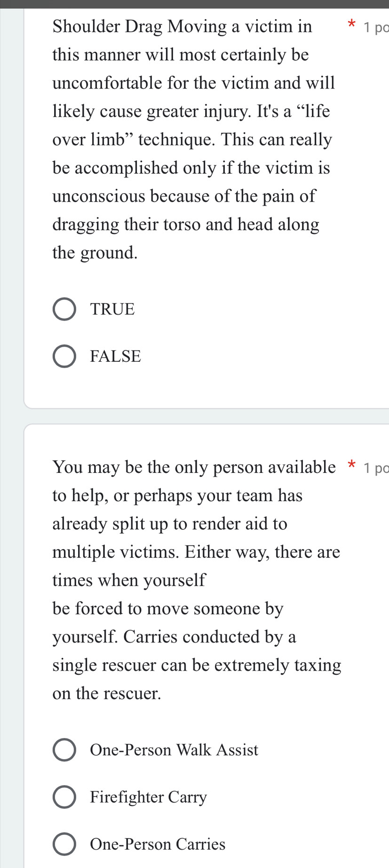This screenshot has width=389, height=868.
Task: Click the FALSE answer label
Action: [x=116, y=356]
